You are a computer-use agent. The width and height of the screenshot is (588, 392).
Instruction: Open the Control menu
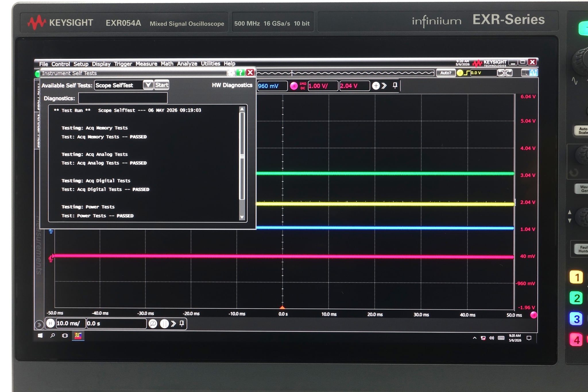tap(61, 64)
